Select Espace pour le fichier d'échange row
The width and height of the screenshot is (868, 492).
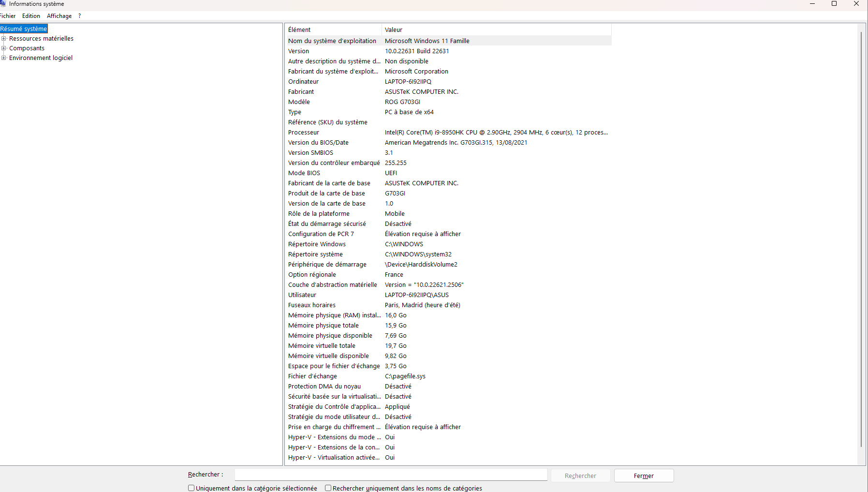click(x=449, y=366)
